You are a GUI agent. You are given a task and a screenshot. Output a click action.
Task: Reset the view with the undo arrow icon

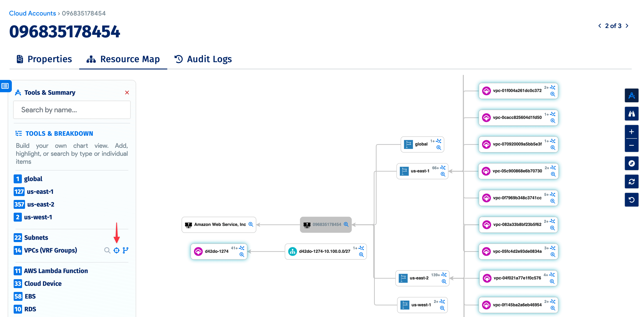pos(632,200)
